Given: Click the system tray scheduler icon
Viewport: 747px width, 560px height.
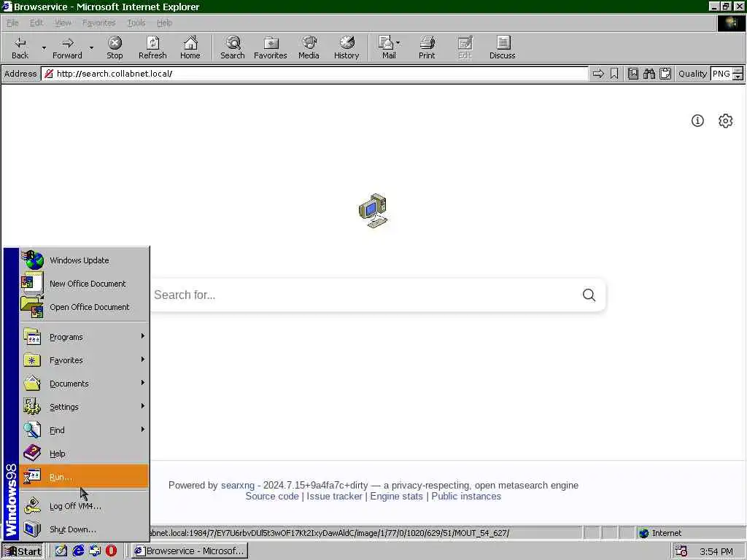Looking at the screenshot, I should 681,551.
